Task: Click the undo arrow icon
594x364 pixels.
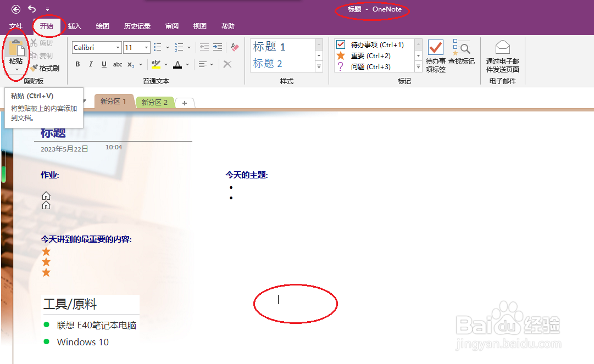Action: tap(32, 9)
